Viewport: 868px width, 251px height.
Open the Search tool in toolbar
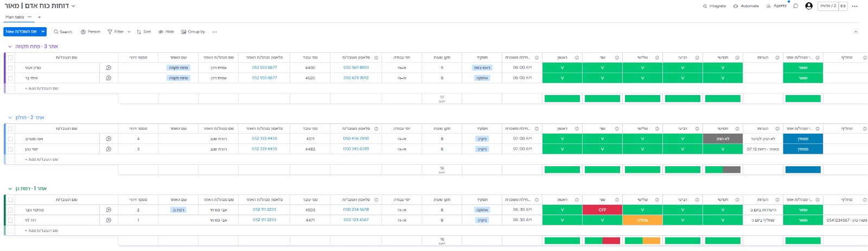[63, 32]
